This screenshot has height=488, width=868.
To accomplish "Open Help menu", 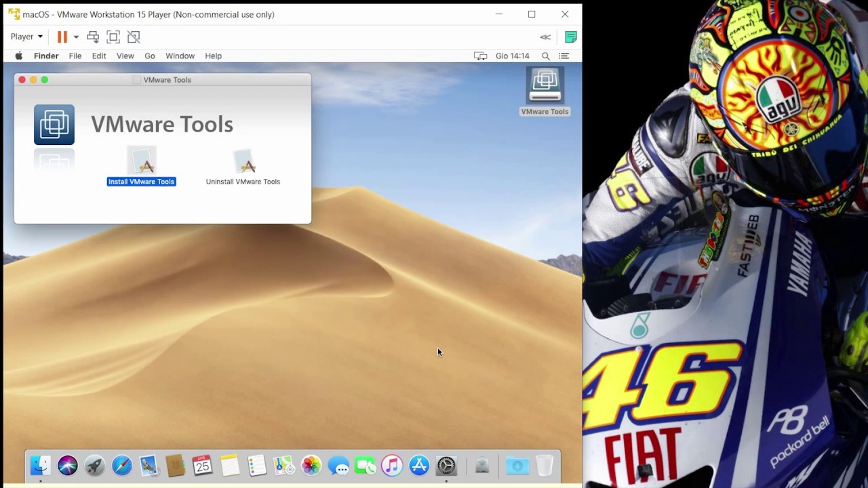I will tap(214, 56).
